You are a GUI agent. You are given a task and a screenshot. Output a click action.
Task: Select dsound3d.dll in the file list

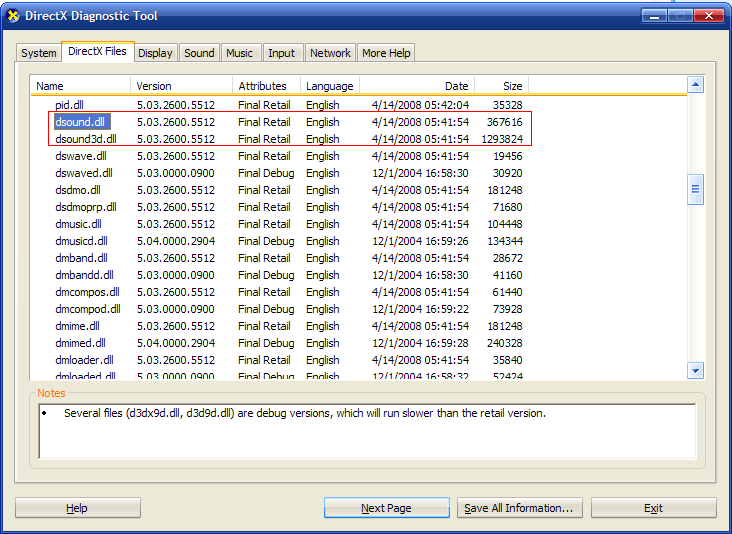click(x=86, y=139)
